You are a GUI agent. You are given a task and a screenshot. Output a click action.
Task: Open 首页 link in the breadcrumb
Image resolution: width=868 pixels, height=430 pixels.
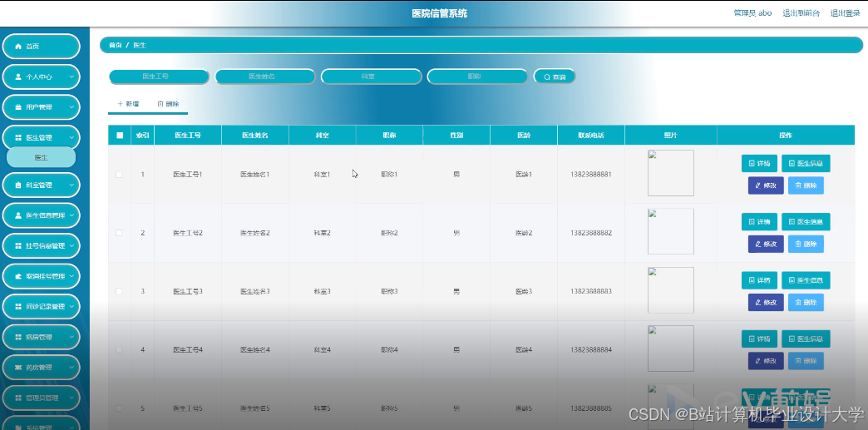[115, 45]
